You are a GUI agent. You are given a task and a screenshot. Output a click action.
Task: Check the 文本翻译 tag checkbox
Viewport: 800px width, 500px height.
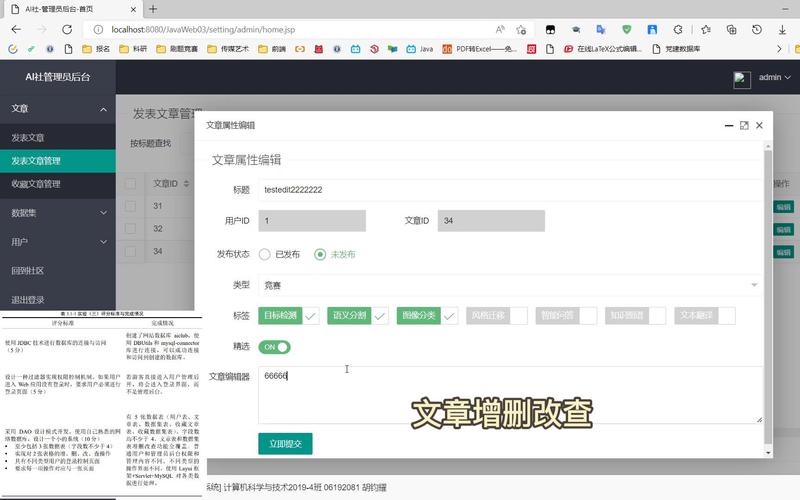pyautogui.click(x=705, y=316)
